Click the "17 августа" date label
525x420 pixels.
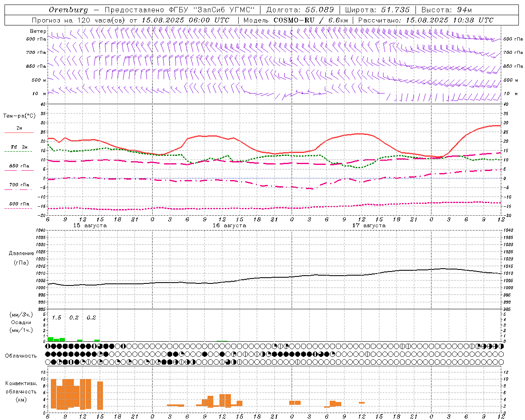[x=369, y=226]
